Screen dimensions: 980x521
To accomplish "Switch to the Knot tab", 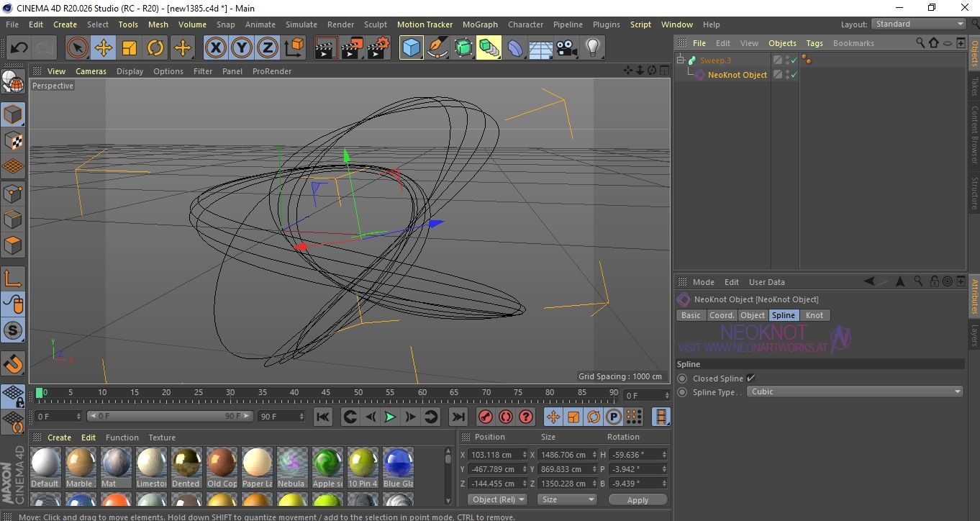I will [x=815, y=315].
